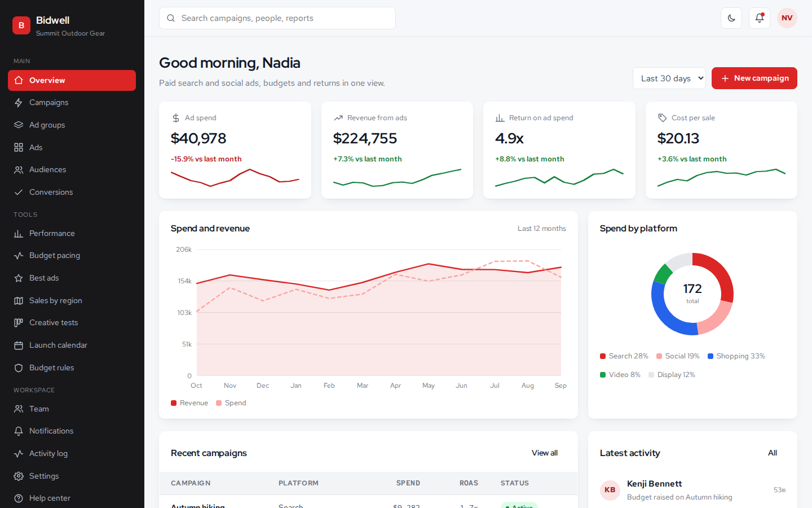The height and width of the screenshot is (508, 812).
Task: Click the Cost per sale tag icon
Action: (x=662, y=118)
